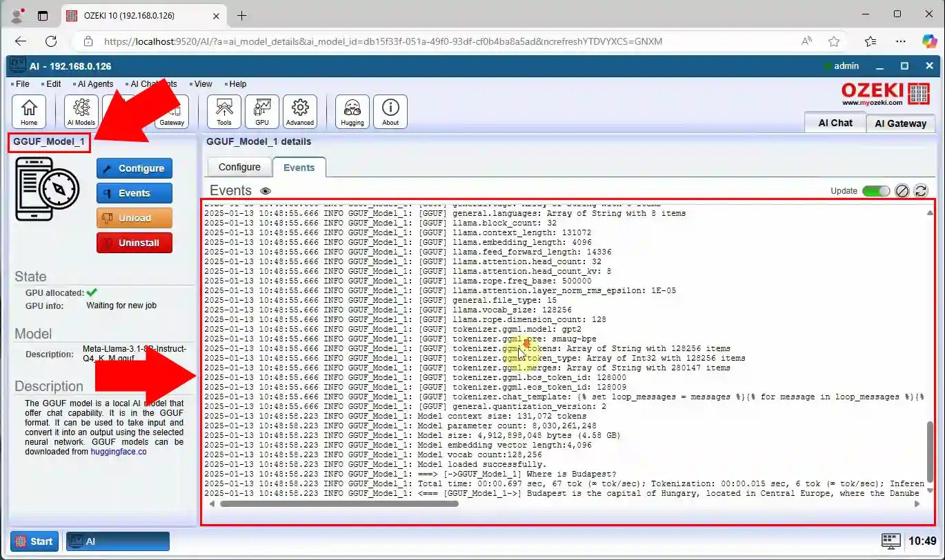Click the clear events circle-slash icon
Viewport: 945px width, 560px height.
point(902,191)
